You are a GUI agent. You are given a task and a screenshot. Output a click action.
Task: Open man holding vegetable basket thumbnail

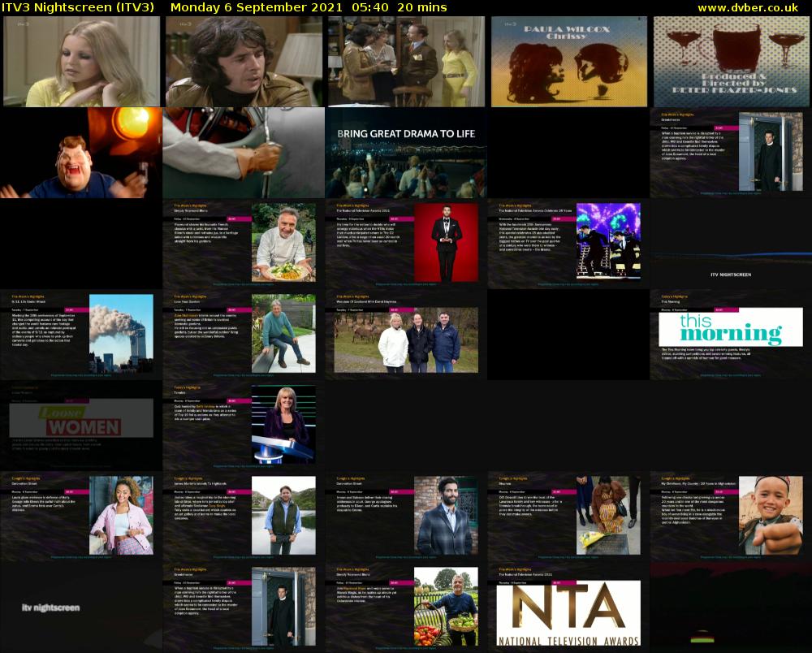[x=406, y=608]
